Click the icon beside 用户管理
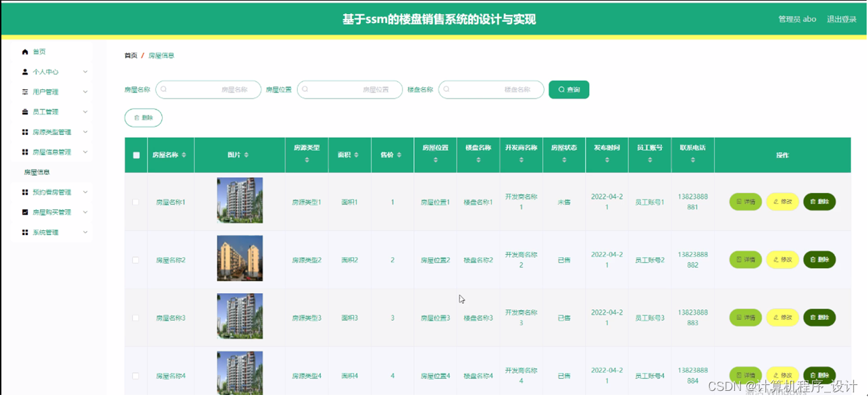868x399 pixels. tap(25, 92)
